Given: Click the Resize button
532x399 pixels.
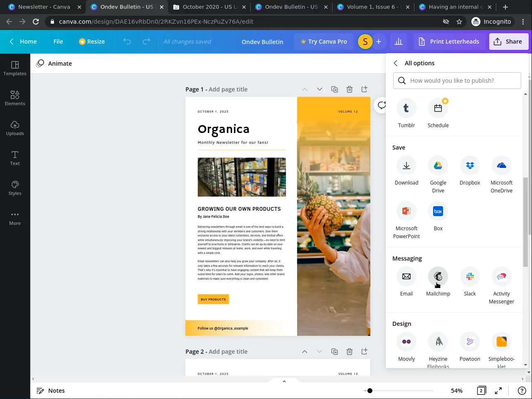Looking at the screenshot, I should pyautogui.click(x=92, y=42).
